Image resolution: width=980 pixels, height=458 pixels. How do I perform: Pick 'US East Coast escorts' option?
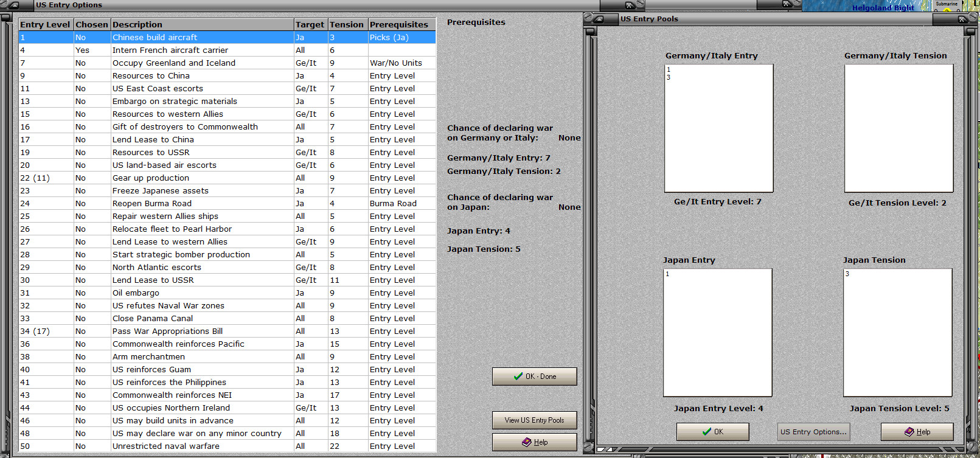[228, 88]
